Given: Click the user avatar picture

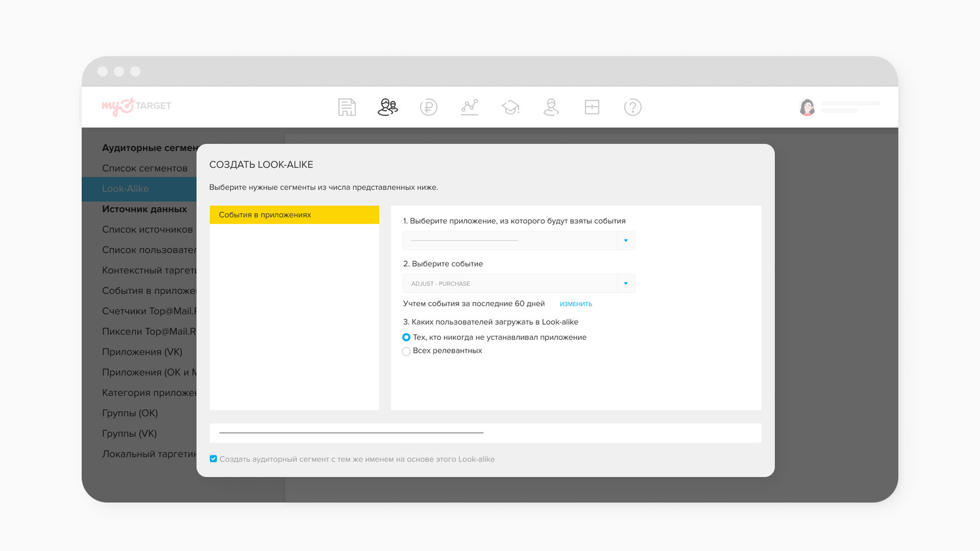Looking at the screenshot, I should (807, 107).
